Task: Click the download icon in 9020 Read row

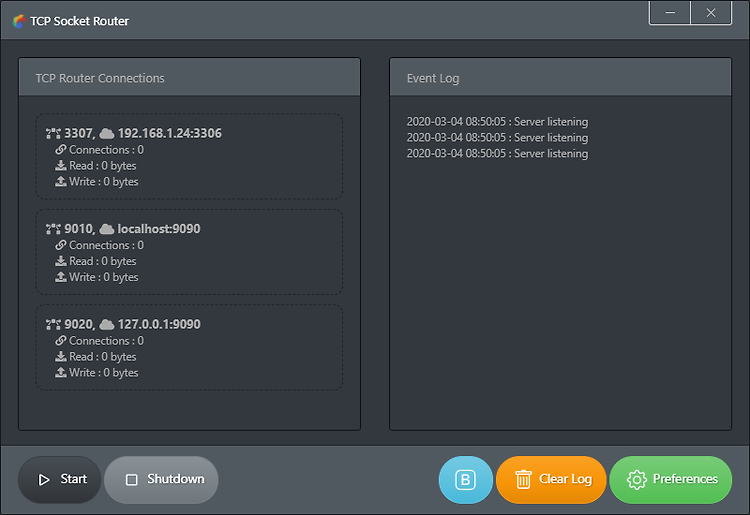Action: [61, 356]
